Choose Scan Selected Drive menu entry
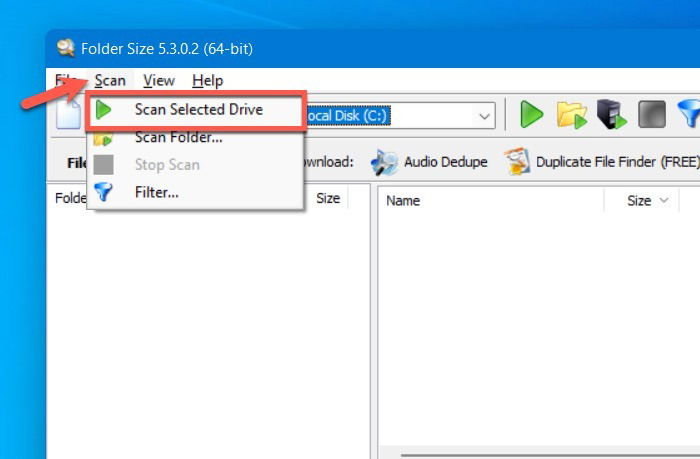Image resolution: width=700 pixels, height=459 pixels. 196,110
